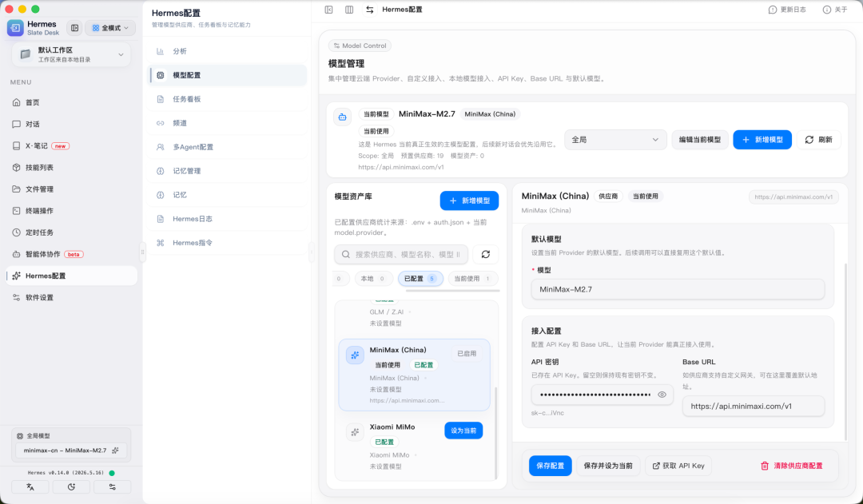Select 模型配置 in Hermes配置 list
The image size is (863, 504).
pyautogui.click(x=228, y=75)
